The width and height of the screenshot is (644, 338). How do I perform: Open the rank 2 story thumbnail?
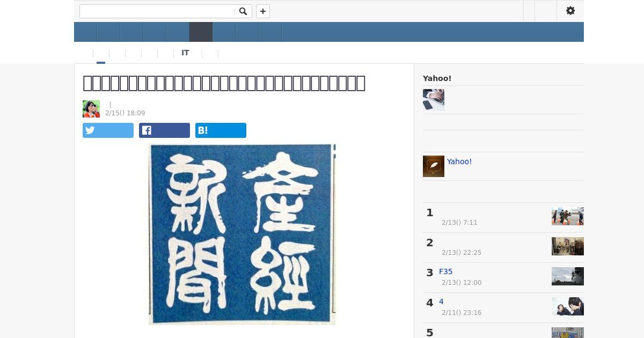point(568,246)
